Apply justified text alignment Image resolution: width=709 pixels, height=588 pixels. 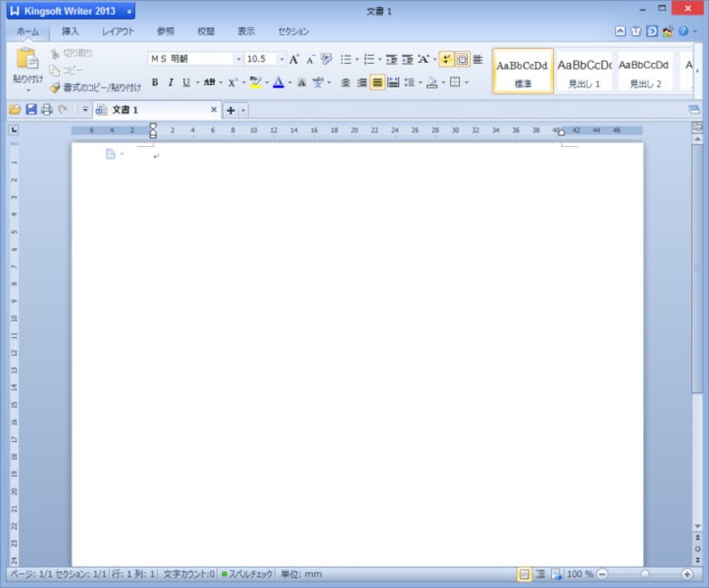tap(378, 82)
